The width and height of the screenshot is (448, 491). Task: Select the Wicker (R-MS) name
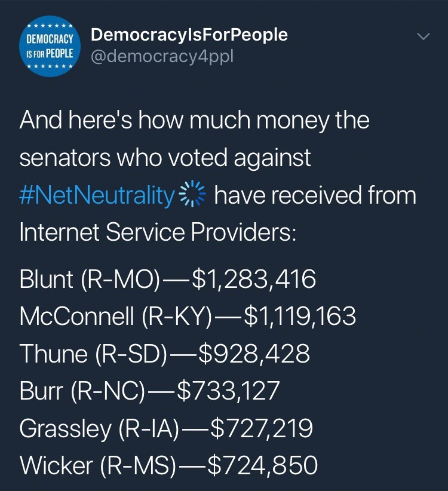97,465
